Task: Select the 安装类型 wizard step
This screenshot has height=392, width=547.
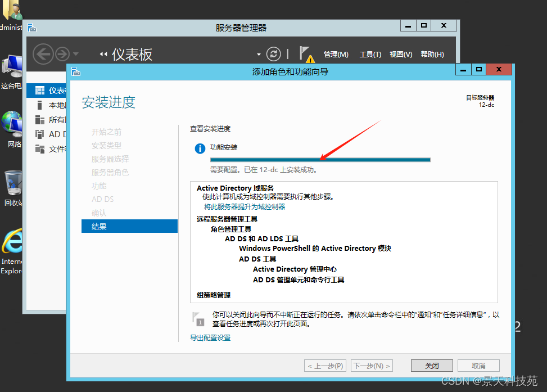Action: pyautogui.click(x=106, y=146)
